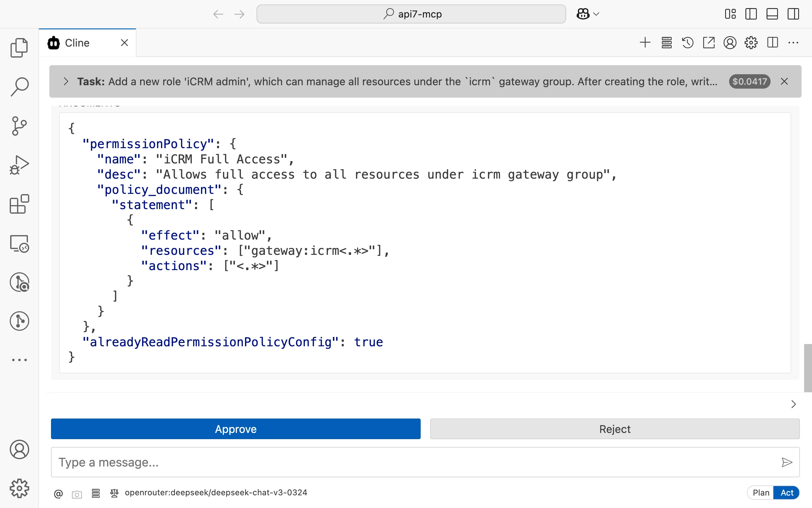
Task: Open Run and Debug view
Action: click(x=19, y=165)
